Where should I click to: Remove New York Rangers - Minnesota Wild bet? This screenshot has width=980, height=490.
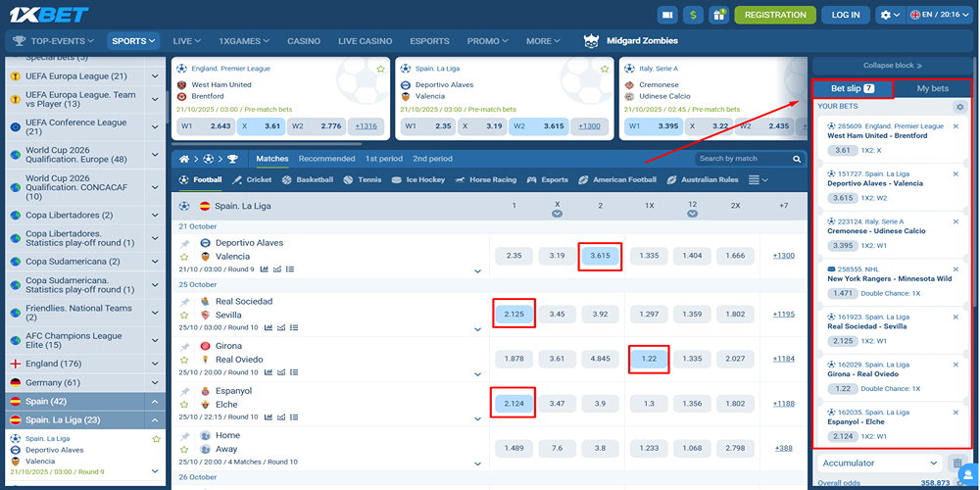pyautogui.click(x=955, y=269)
